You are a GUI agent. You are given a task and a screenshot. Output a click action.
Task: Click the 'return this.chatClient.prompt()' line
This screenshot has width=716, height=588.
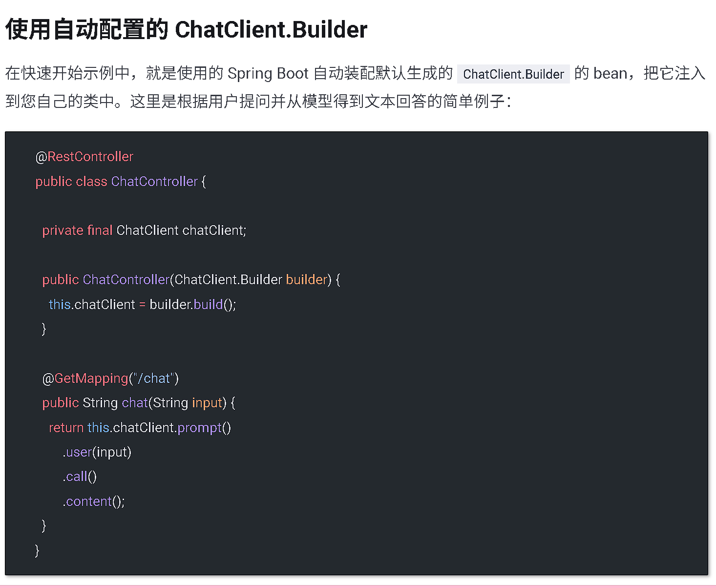point(140,428)
